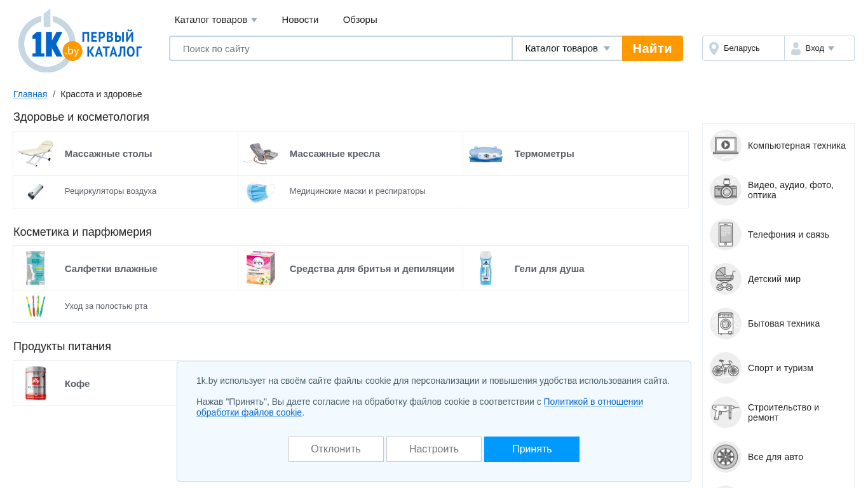Click the Продукты питания heading
868x488 pixels.
62,346
